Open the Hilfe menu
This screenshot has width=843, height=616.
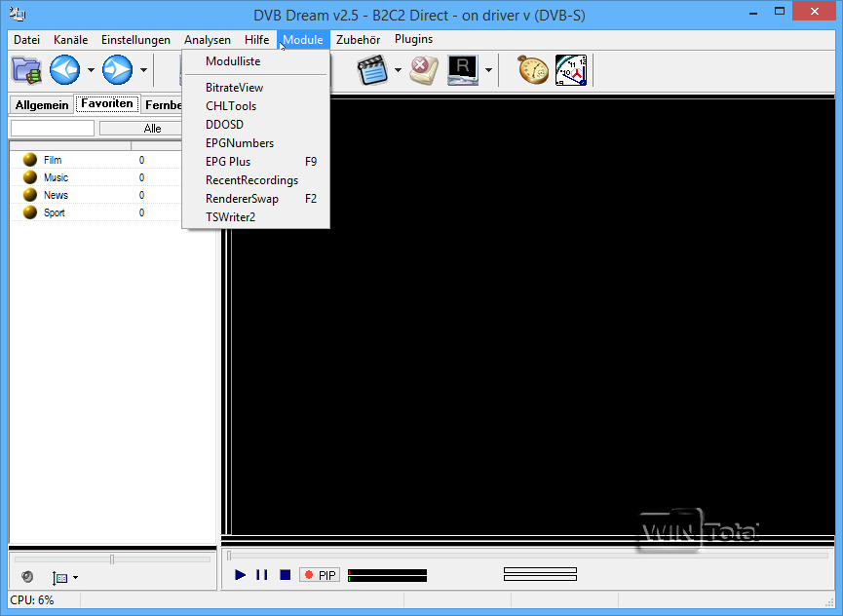[x=256, y=40]
